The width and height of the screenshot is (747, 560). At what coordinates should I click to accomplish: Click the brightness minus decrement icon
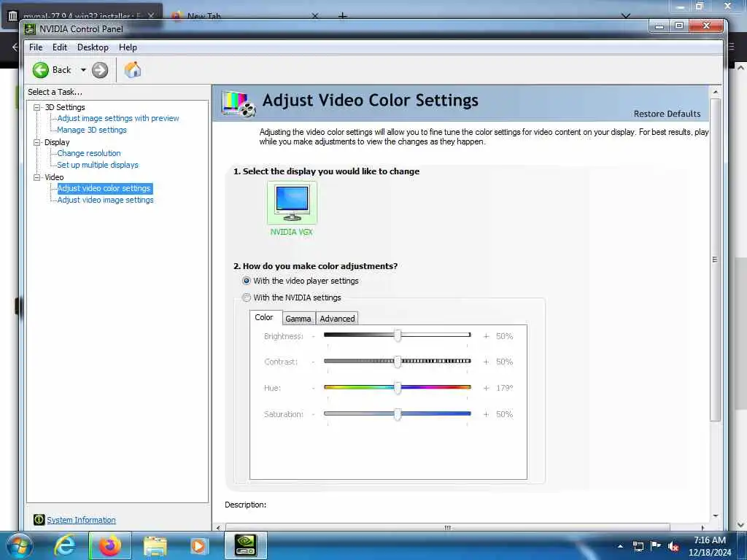313,336
